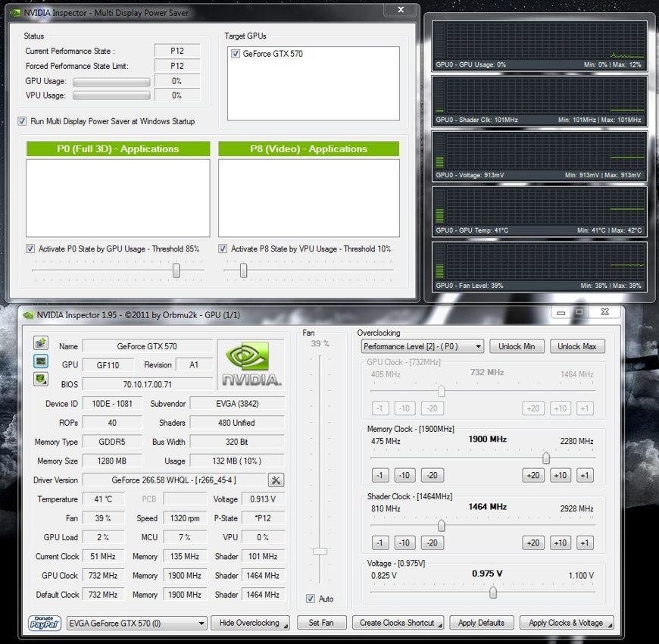Open the Performance Level [2] - (P0) dropdown
This screenshot has width=659, height=644.
423,346
